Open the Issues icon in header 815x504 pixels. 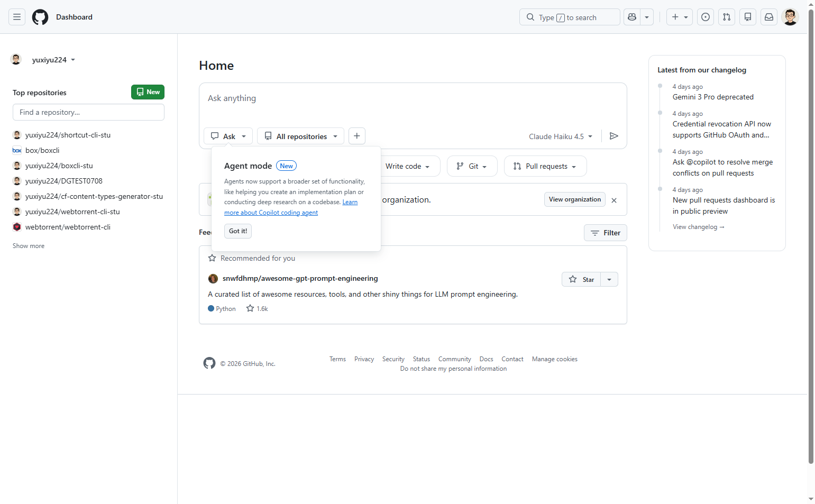click(706, 17)
